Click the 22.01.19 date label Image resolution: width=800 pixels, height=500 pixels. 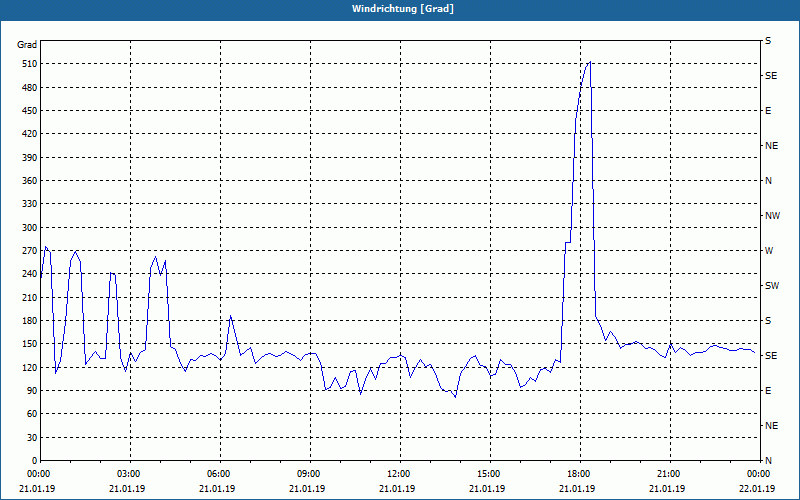(x=757, y=489)
